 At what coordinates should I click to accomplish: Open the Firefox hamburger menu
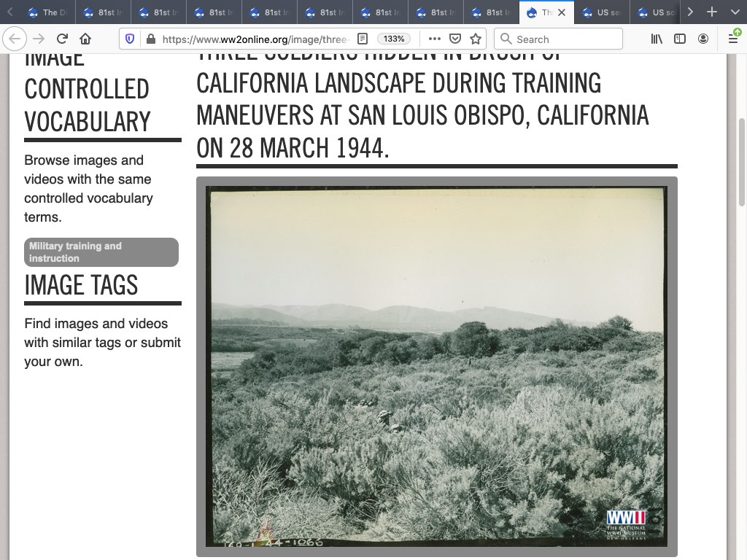[733, 39]
